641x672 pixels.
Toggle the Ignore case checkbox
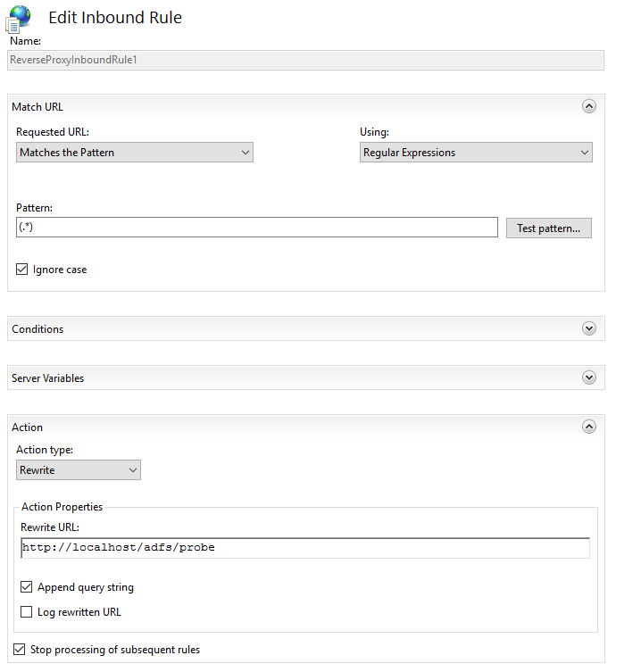(x=22, y=270)
